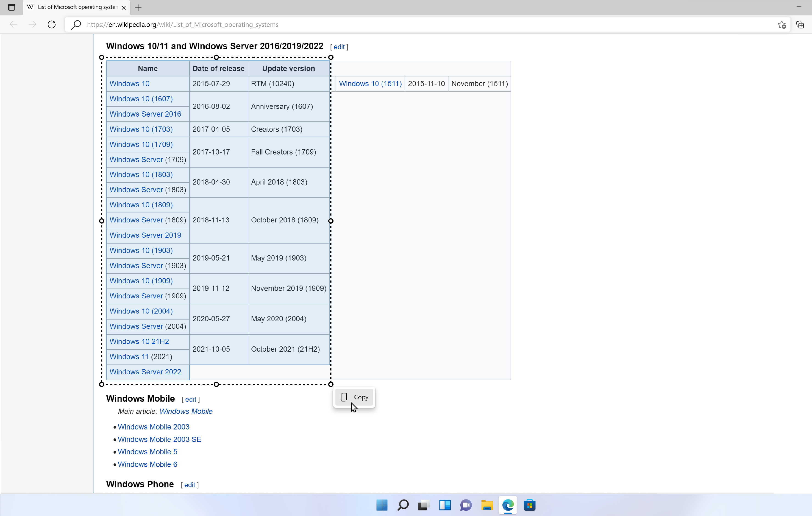Open the Windows 10 (1511) link
Image resolution: width=812 pixels, height=516 pixels.
coord(370,84)
